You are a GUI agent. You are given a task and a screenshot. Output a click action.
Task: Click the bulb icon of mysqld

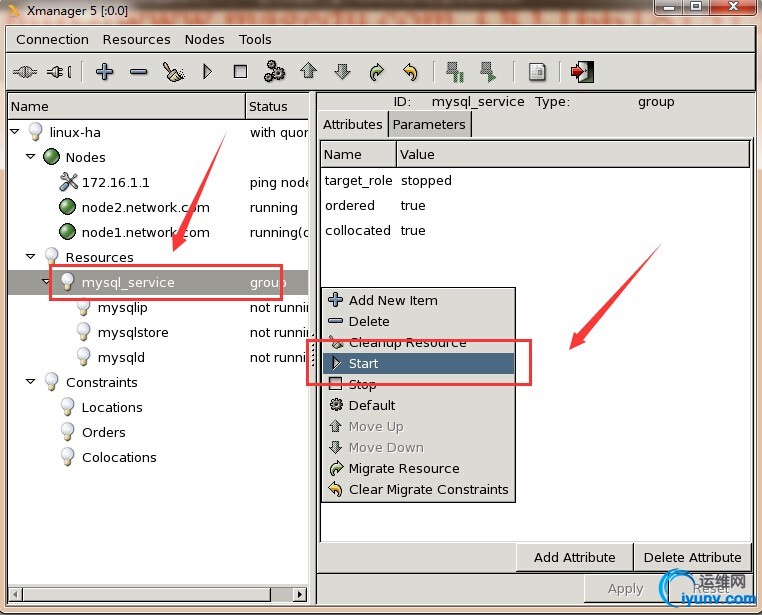[84, 357]
